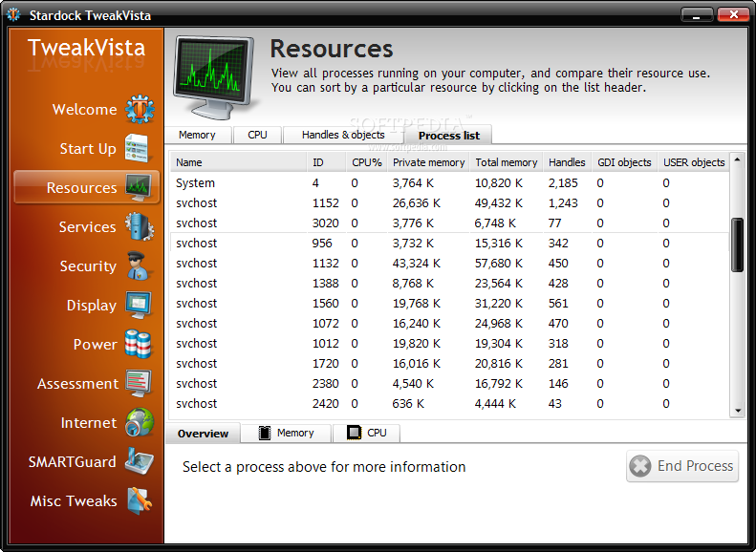Click the Display monitor icon
756x552 pixels.
click(x=139, y=305)
